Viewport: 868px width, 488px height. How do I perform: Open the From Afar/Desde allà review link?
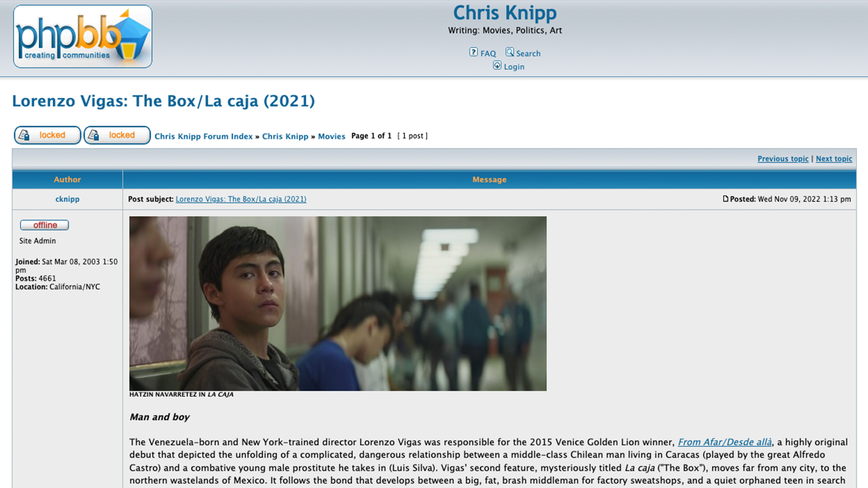tap(724, 442)
